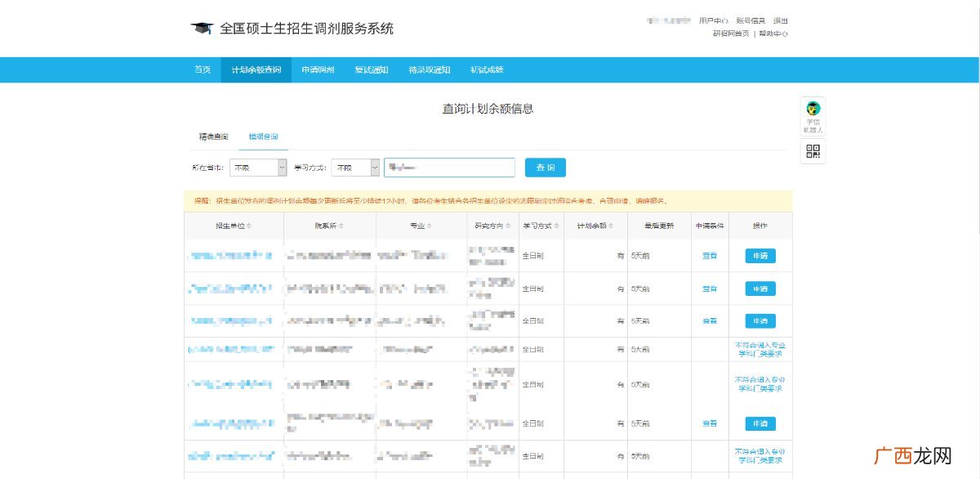Click the graduation cap logo icon
980x479 pixels.
[202, 29]
